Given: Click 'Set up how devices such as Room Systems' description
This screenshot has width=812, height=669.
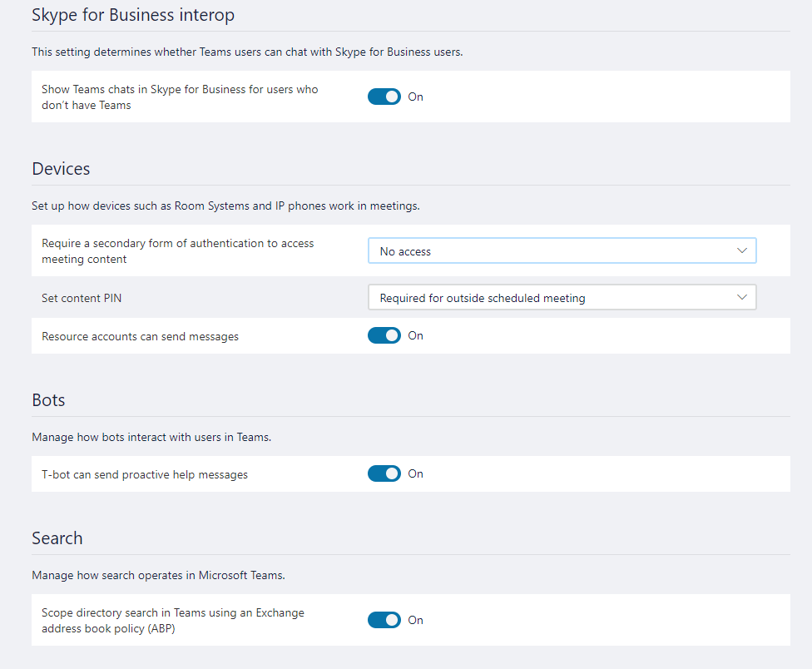Looking at the screenshot, I should [x=225, y=206].
